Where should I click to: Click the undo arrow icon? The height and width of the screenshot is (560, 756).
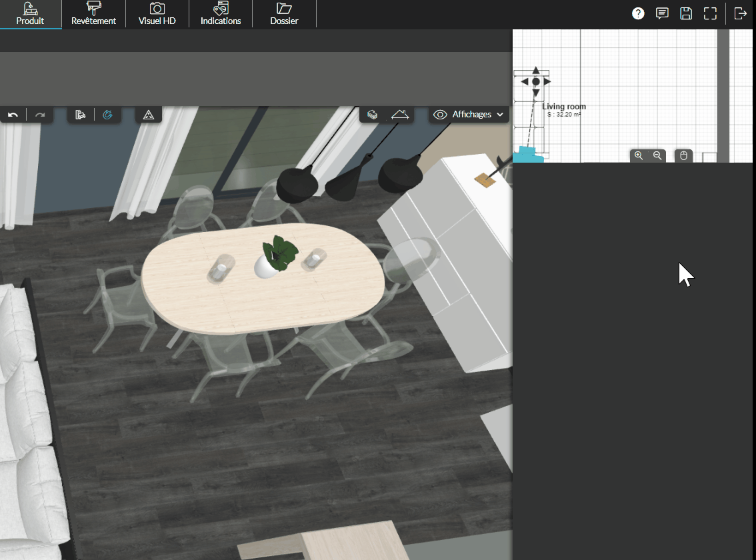pos(13,115)
